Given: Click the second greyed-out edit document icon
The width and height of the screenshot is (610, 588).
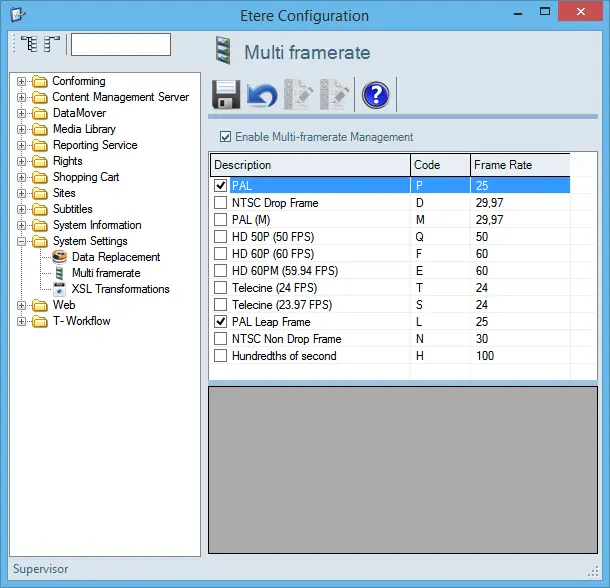Looking at the screenshot, I should click(335, 96).
